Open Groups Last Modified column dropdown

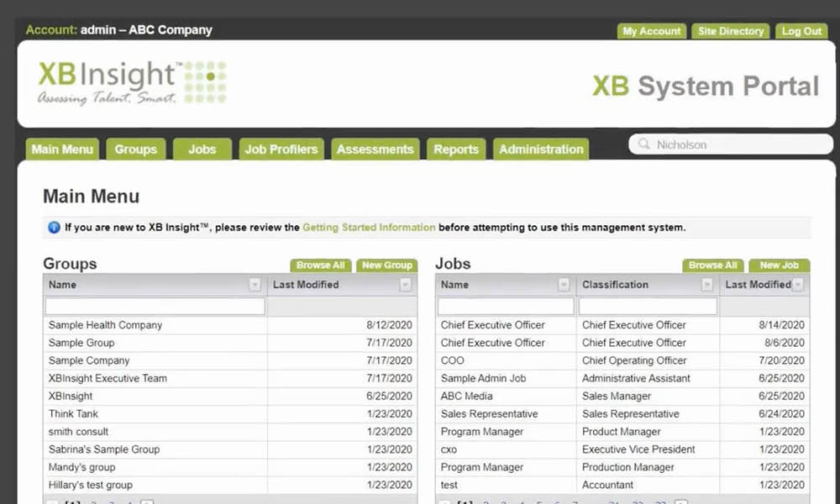tap(406, 285)
